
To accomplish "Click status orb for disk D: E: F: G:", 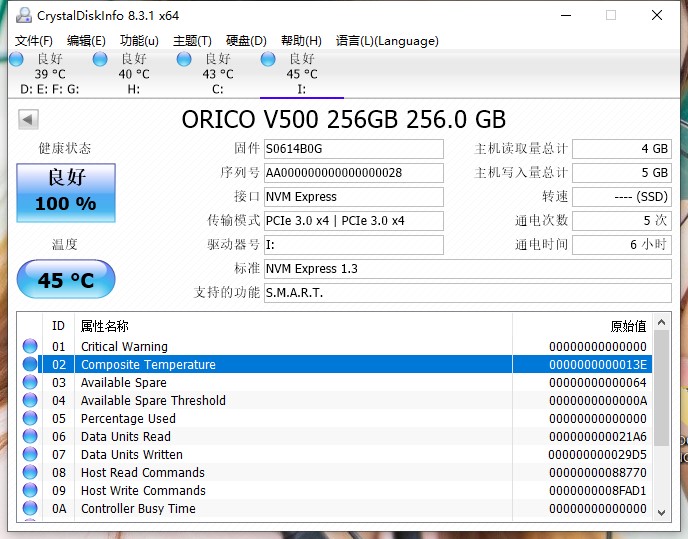I will click(x=16, y=60).
